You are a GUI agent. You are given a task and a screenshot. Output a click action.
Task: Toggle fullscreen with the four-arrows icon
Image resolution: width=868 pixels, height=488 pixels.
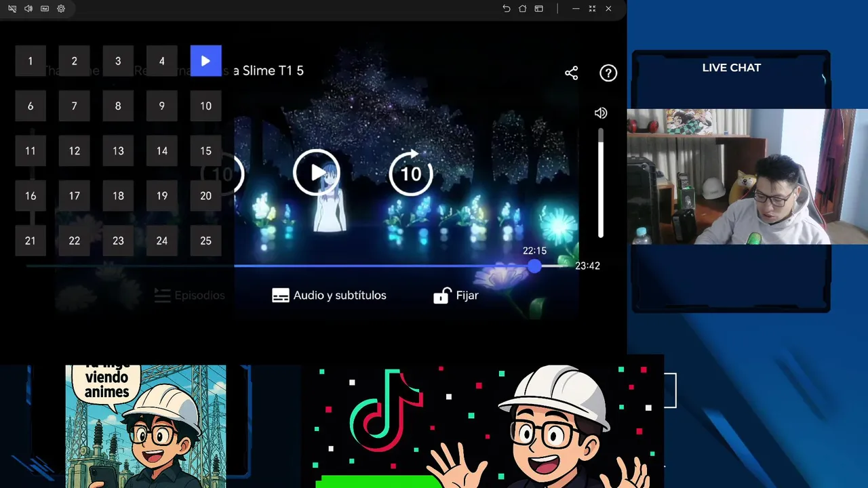pyautogui.click(x=592, y=9)
